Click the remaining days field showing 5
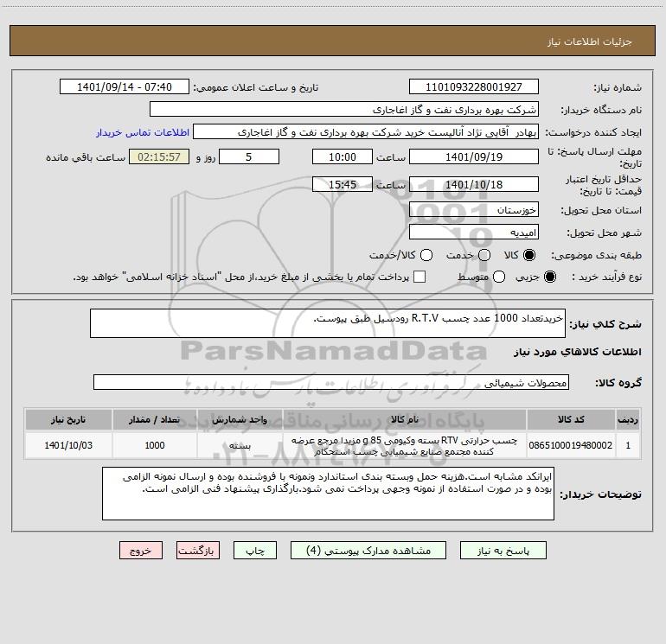The image size is (666, 644). [249, 156]
